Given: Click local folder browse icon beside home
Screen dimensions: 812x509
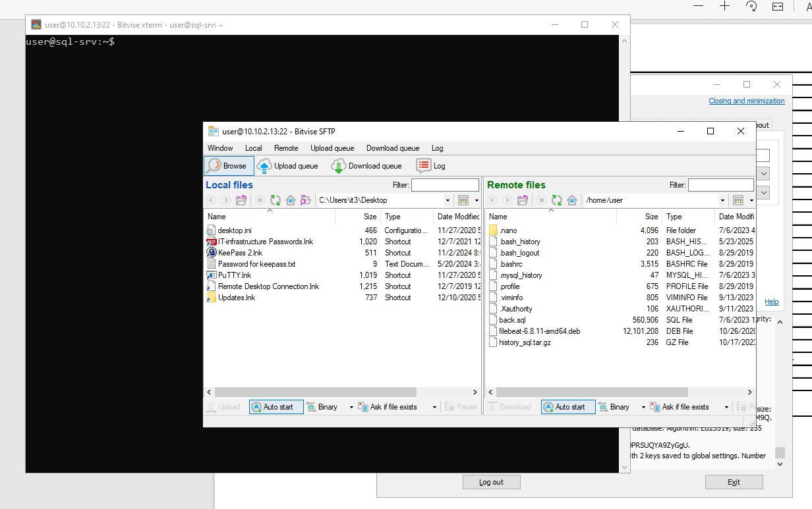Looking at the screenshot, I should (x=305, y=200).
